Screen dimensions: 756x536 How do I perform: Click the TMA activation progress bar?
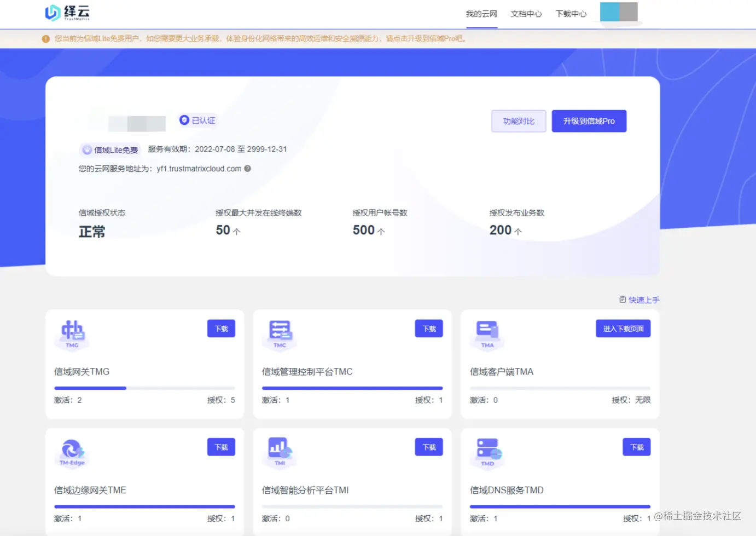pyautogui.click(x=560, y=388)
